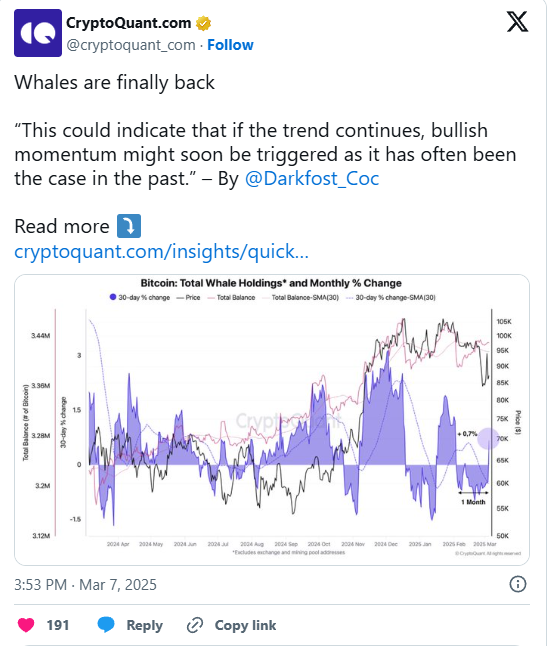Screen dimensions: 551x646
Task: Click the CryptoQuant.com display name
Action: click(129, 23)
